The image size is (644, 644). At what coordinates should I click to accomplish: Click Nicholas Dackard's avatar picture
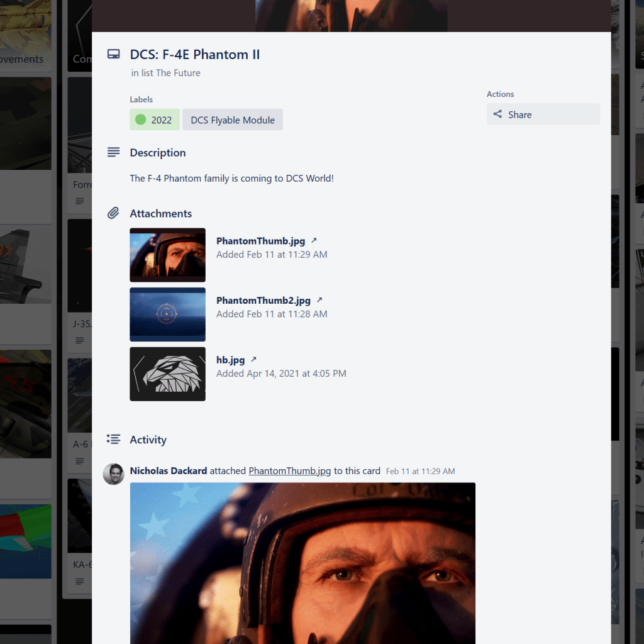113,474
